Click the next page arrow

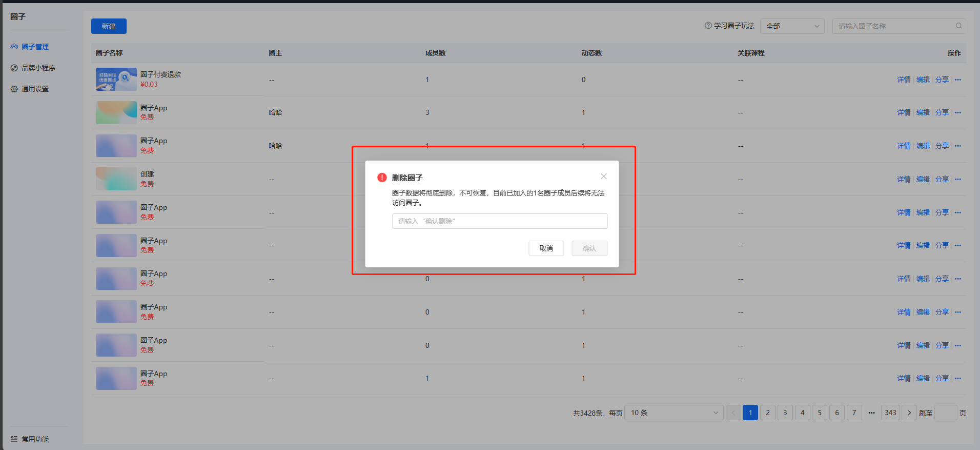tap(909, 413)
